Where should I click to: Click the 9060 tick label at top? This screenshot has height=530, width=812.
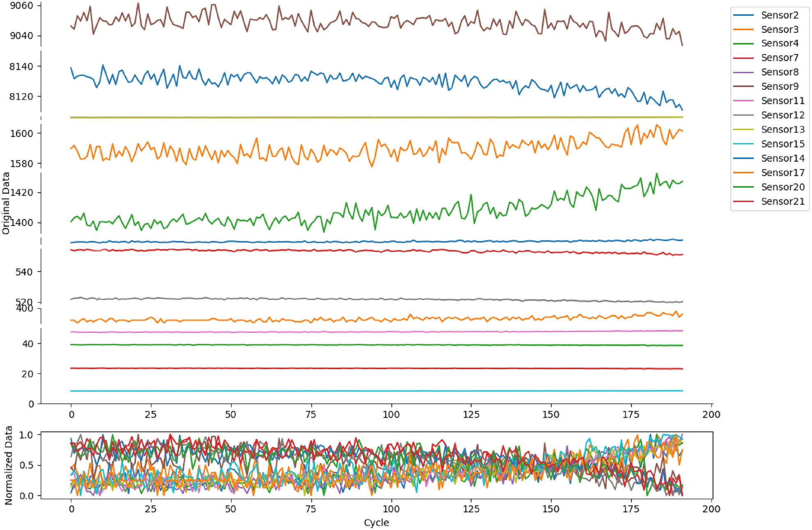pyautogui.click(x=21, y=6)
